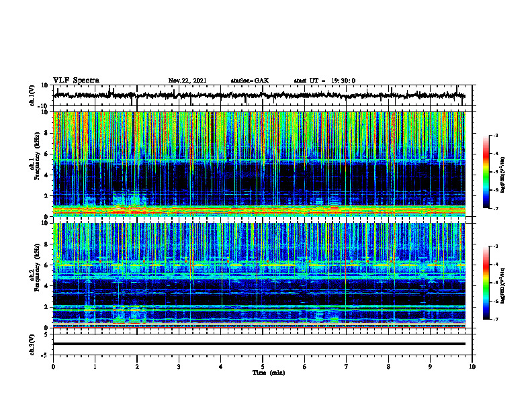This screenshot has width=532, height=411.
Task: Click the "2" kHz tick of ch.2 spectrogram
Action: [46, 307]
